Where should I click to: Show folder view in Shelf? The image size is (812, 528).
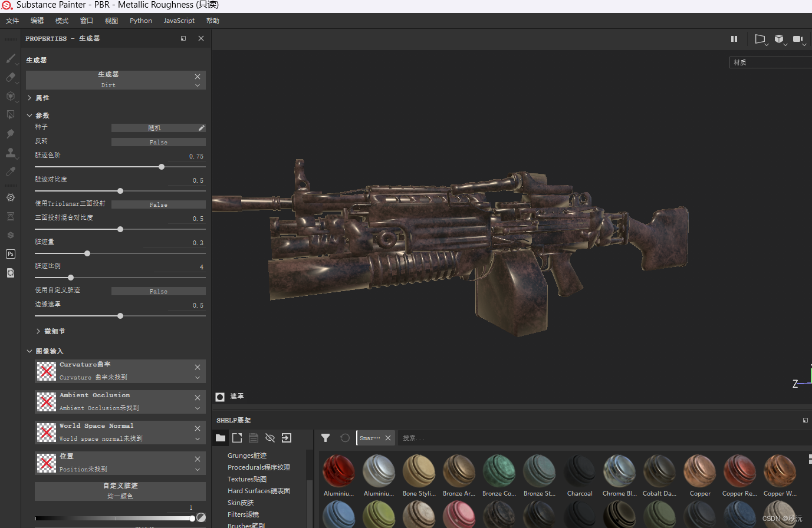click(221, 438)
